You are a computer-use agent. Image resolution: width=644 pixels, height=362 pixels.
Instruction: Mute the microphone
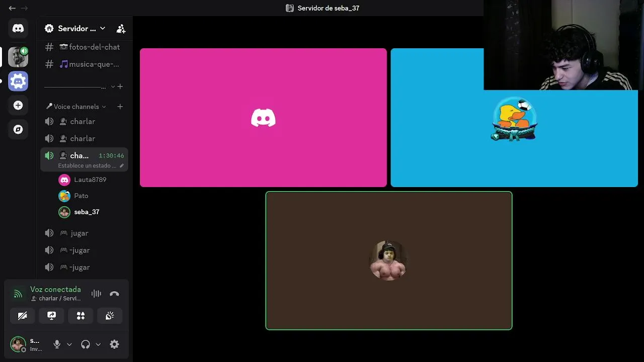tap(57, 344)
